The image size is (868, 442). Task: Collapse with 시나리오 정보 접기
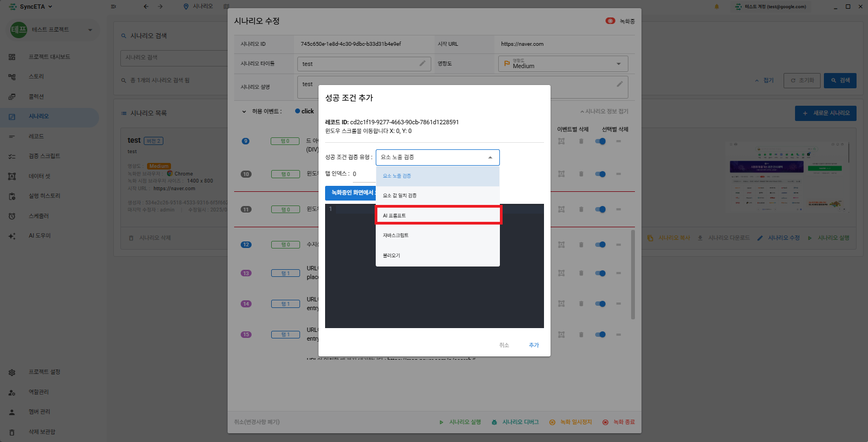604,111
